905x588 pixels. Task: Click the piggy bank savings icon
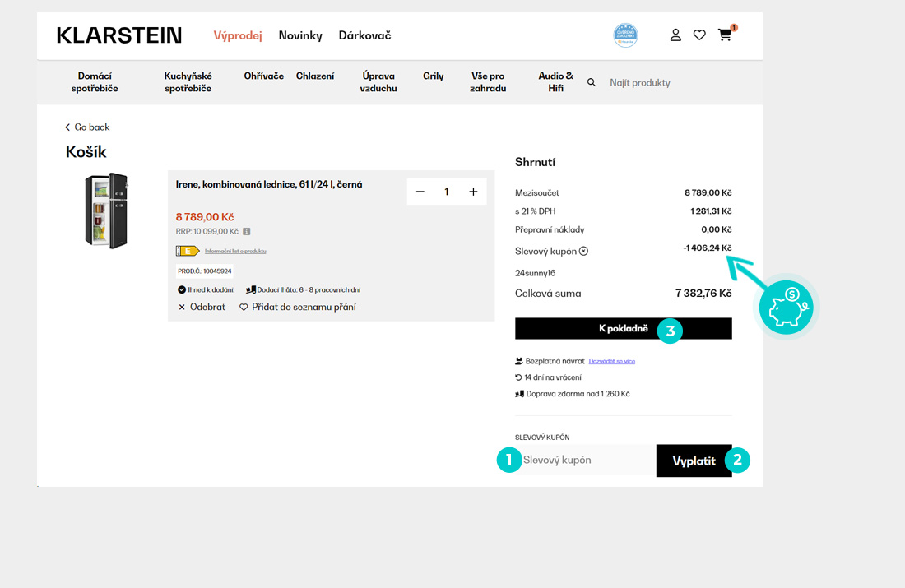(786, 308)
